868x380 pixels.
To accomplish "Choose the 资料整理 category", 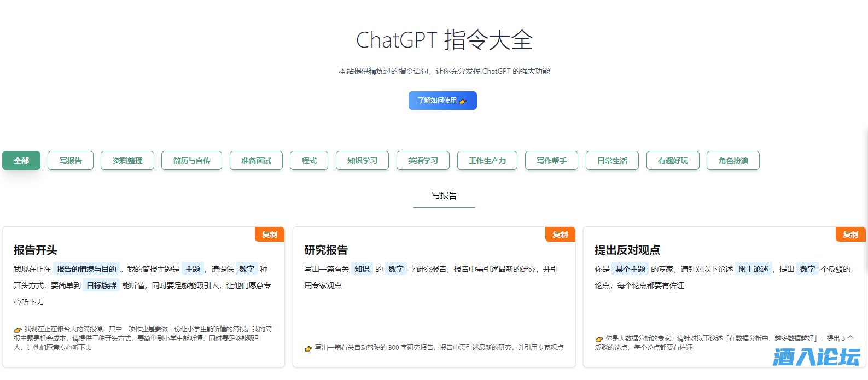I will (127, 161).
